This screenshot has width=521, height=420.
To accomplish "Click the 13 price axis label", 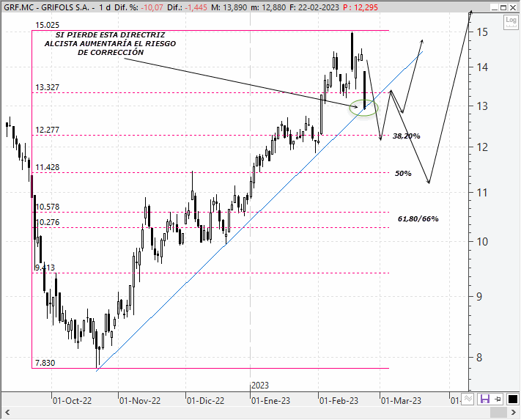I will [x=481, y=106].
